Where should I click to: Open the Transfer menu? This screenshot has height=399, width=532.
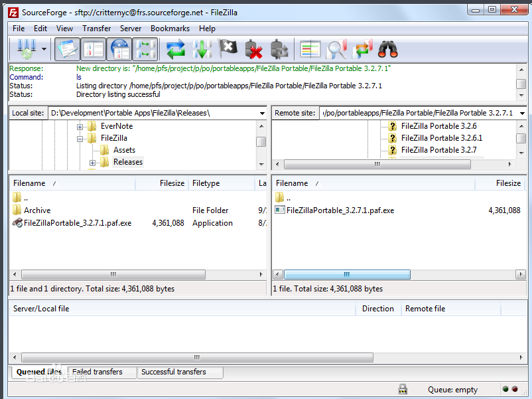click(x=96, y=29)
